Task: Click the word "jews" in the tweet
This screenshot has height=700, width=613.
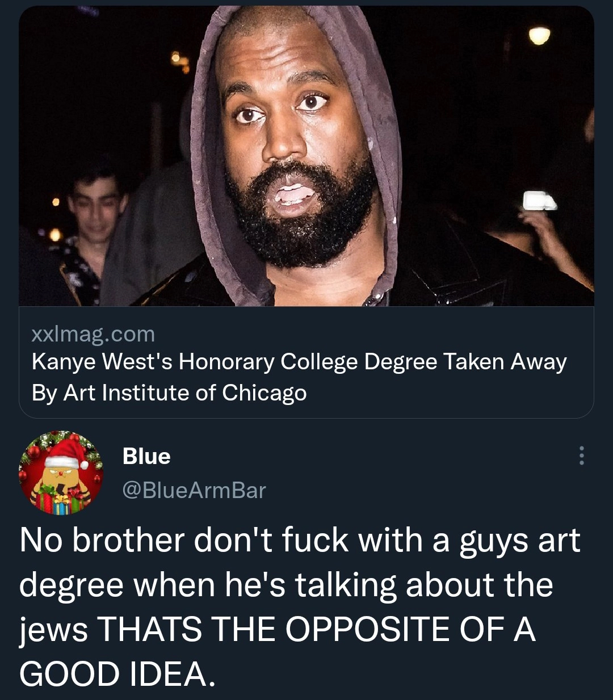Action: (53, 630)
